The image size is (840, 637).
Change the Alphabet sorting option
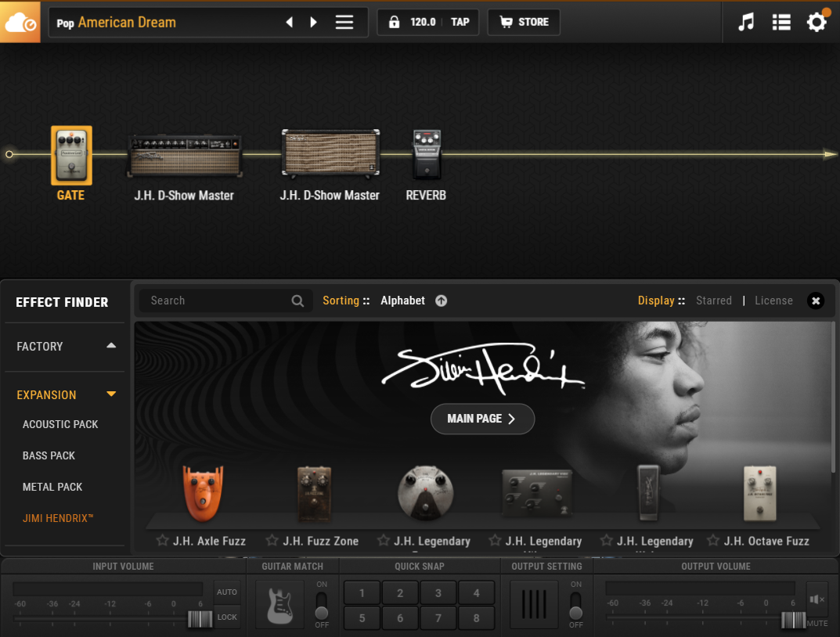pos(403,301)
